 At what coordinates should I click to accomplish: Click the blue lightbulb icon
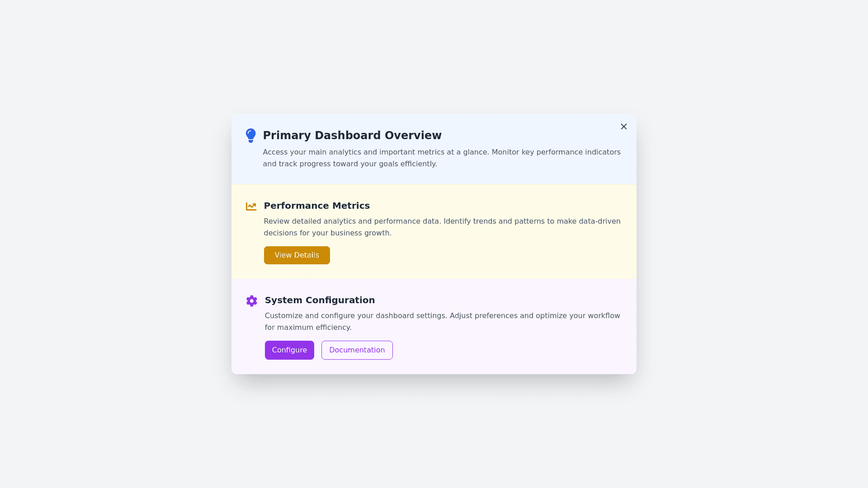click(x=250, y=136)
